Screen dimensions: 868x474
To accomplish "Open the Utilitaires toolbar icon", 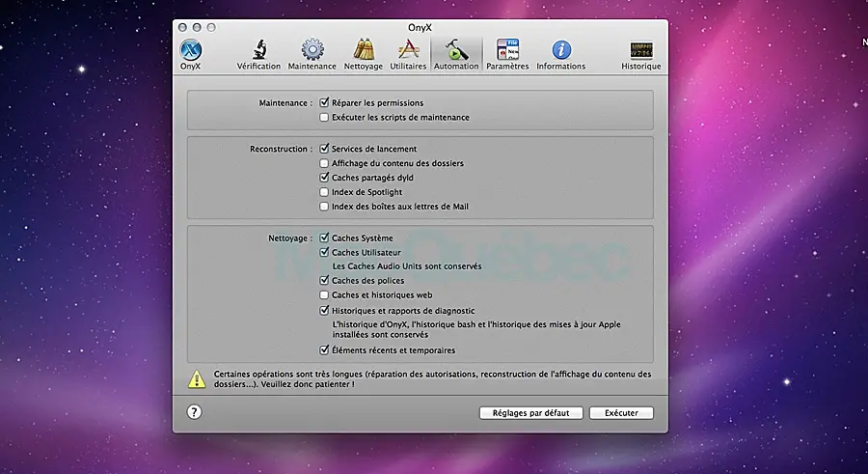I will pyautogui.click(x=408, y=54).
